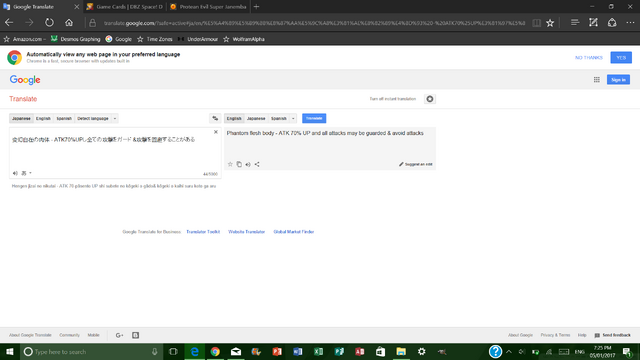Open Edge more actions menu
The height and width of the screenshot is (360, 640).
(x=630, y=23)
